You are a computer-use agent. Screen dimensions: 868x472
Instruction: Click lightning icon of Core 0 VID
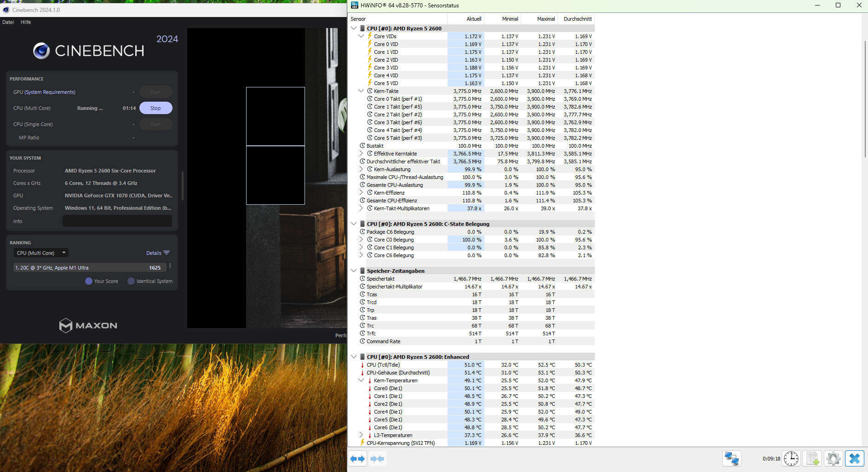click(369, 44)
